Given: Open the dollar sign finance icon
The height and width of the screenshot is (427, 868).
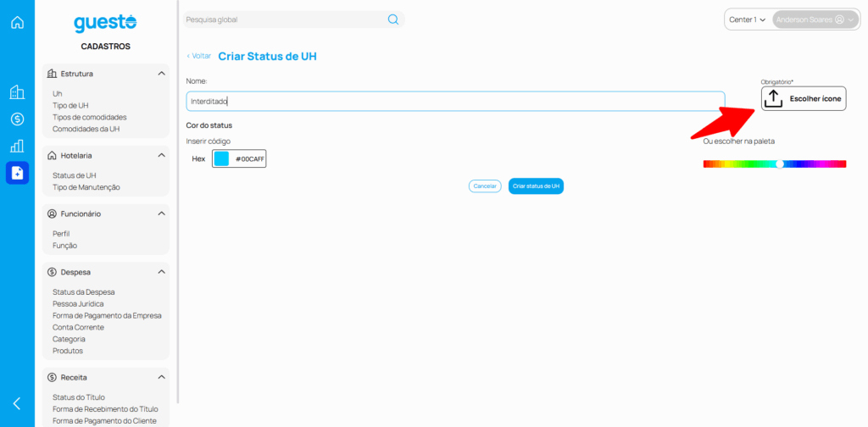Looking at the screenshot, I should pos(17,119).
